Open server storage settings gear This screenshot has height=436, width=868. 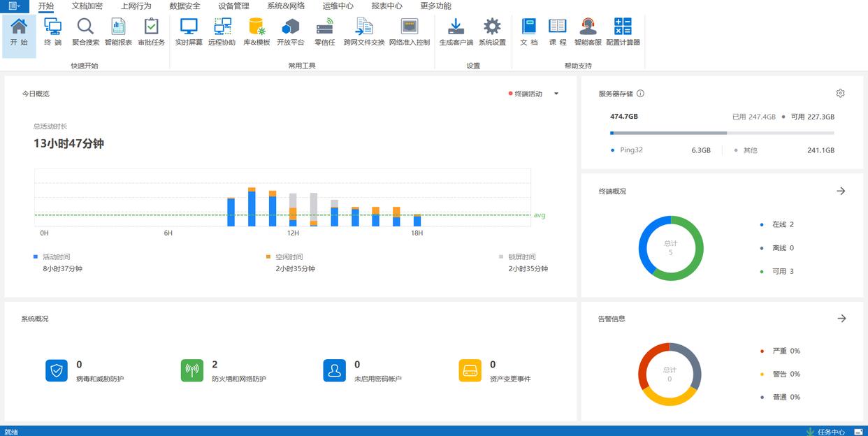pyautogui.click(x=840, y=94)
